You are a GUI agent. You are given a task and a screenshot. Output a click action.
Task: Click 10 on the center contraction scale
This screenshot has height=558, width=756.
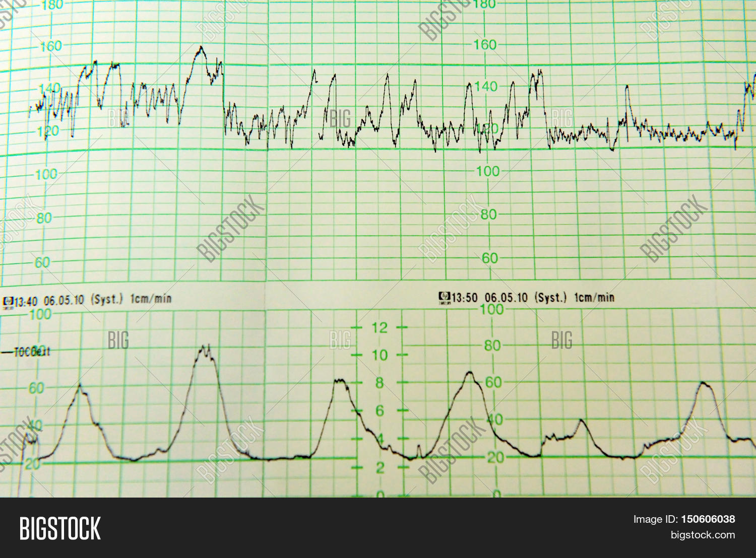click(x=380, y=356)
